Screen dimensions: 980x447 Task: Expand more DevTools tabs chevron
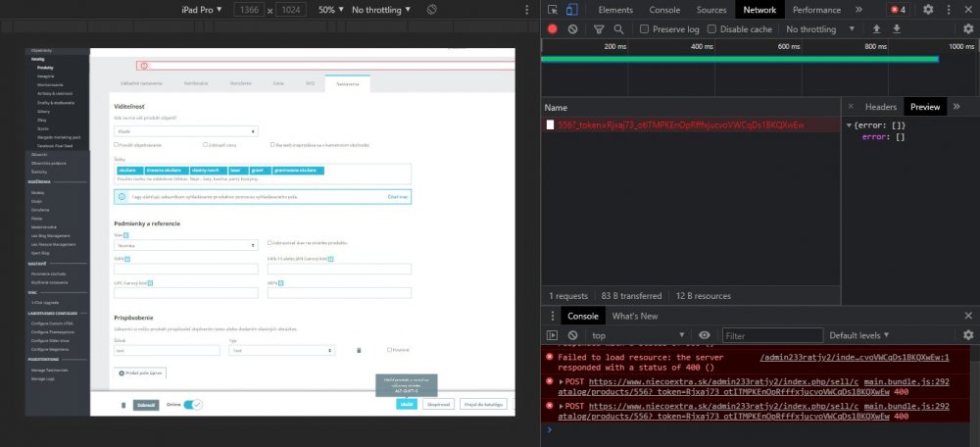click(858, 10)
